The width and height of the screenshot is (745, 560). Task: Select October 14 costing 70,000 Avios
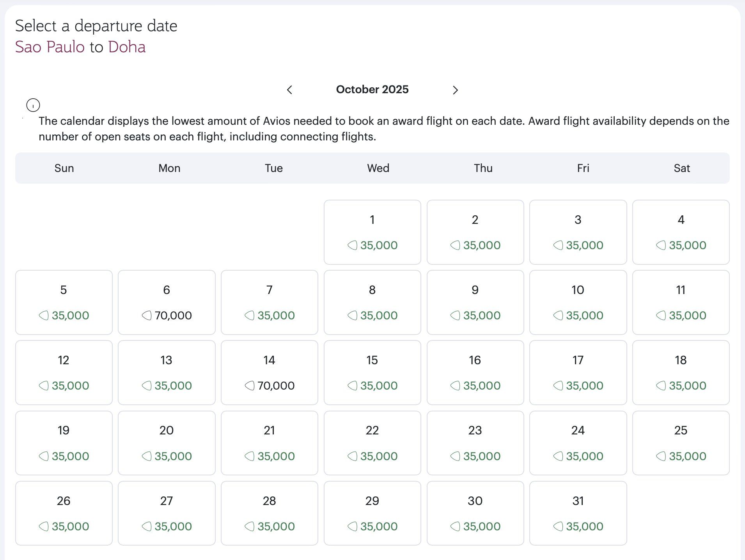[x=270, y=372]
